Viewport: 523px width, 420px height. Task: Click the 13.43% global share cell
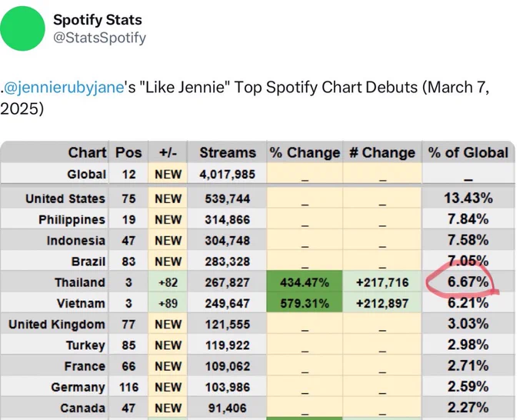tap(468, 198)
